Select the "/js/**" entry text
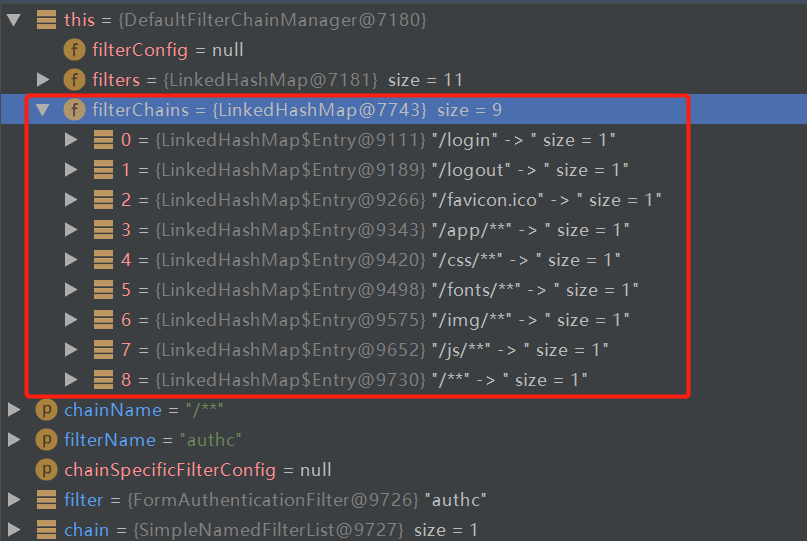This screenshot has height=541, width=807. point(462,350)
